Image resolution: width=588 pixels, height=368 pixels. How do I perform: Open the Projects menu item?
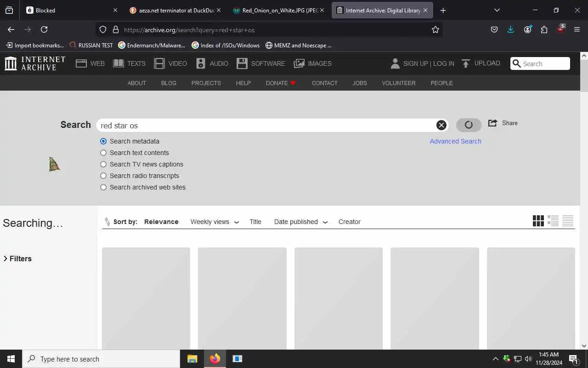click(x=206, y=83)
